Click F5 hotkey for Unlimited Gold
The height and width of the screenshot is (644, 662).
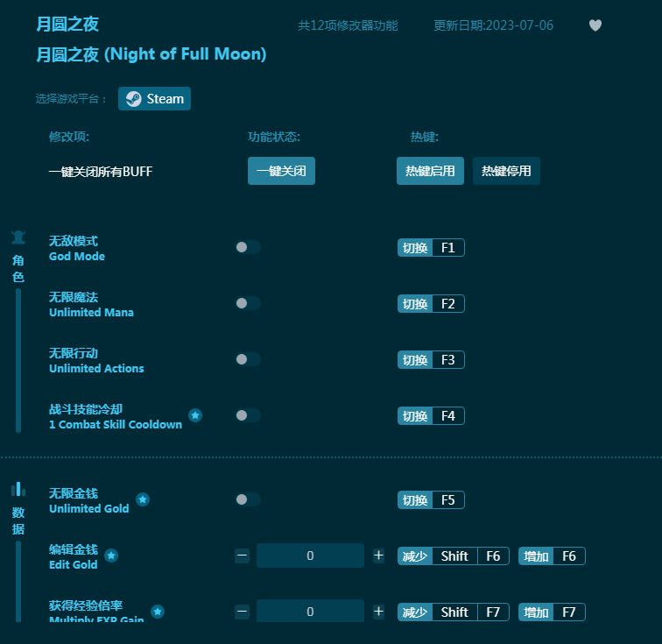[431, 500]
